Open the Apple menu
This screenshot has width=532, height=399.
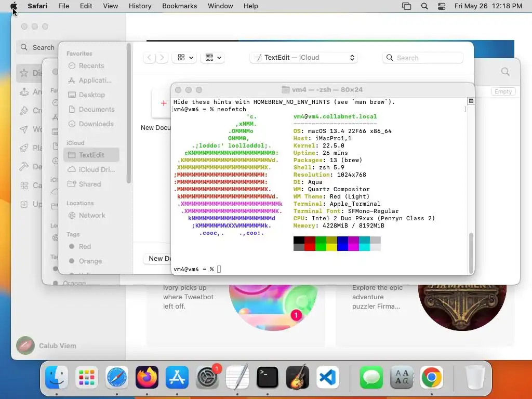tap(14, 6)
